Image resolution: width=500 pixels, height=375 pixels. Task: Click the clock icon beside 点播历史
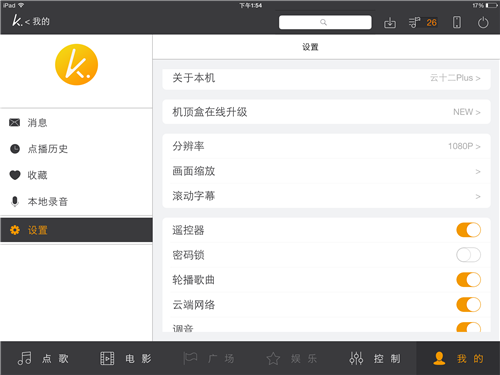point(15,149)
